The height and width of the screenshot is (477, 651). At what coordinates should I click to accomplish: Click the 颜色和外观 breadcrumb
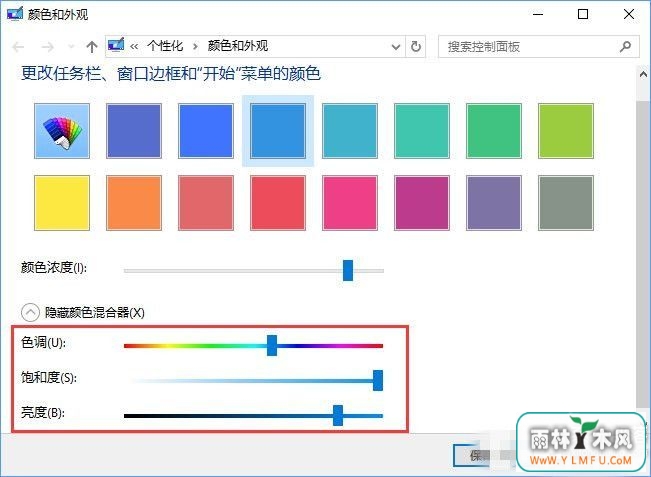pos(238,46)
